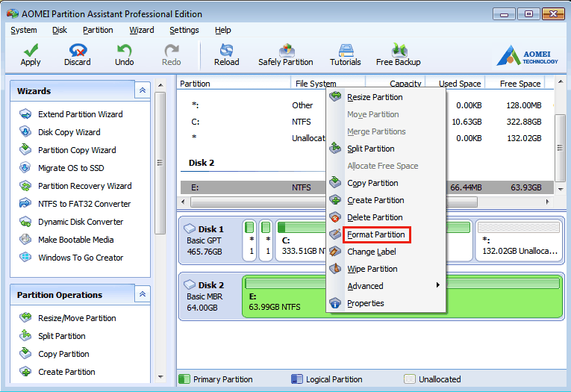Select the C: 333.51GB partition block
Image resolution: width=571 pixels, height=392 pixels.
point(374,240)
